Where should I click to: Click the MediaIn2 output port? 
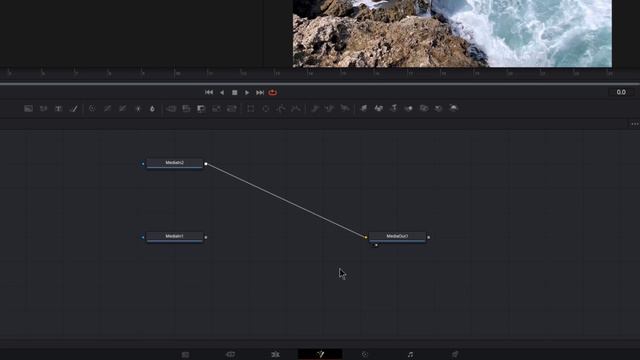tap(206, 164)
